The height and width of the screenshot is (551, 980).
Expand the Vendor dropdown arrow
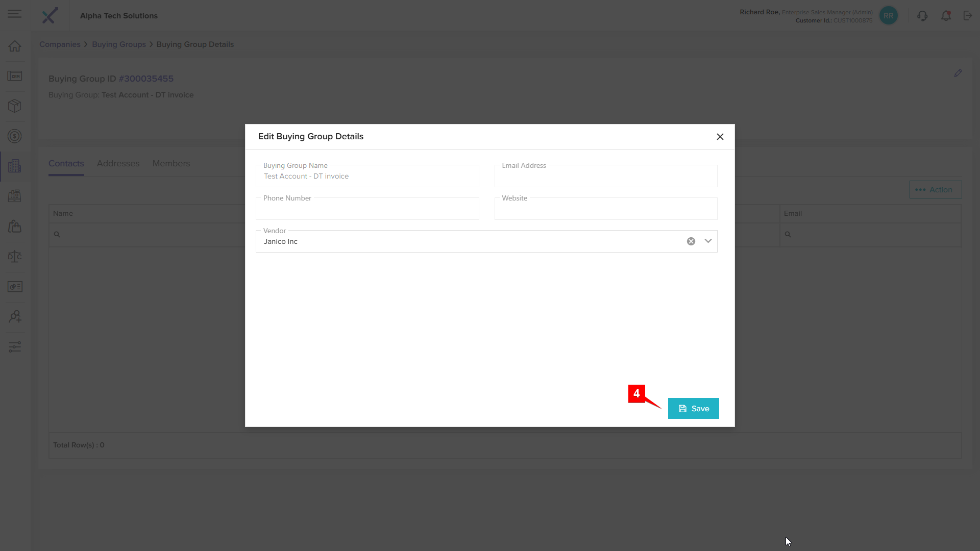tap(708, 241)
